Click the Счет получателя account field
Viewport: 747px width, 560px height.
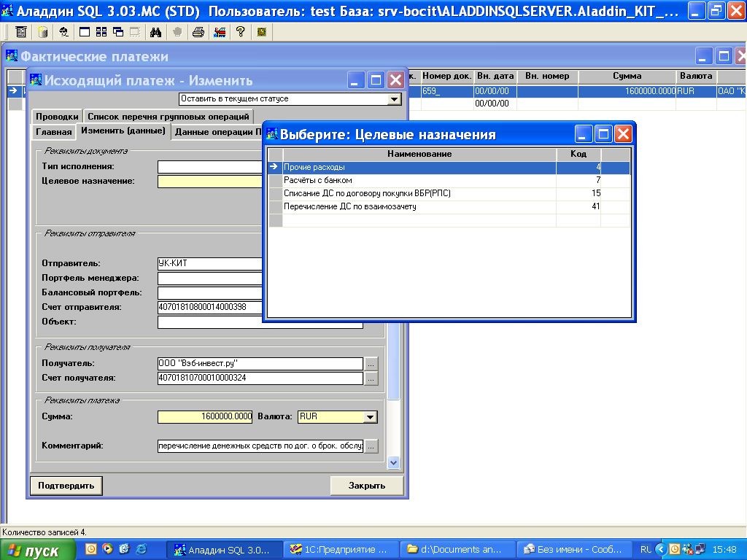(260, 378)
